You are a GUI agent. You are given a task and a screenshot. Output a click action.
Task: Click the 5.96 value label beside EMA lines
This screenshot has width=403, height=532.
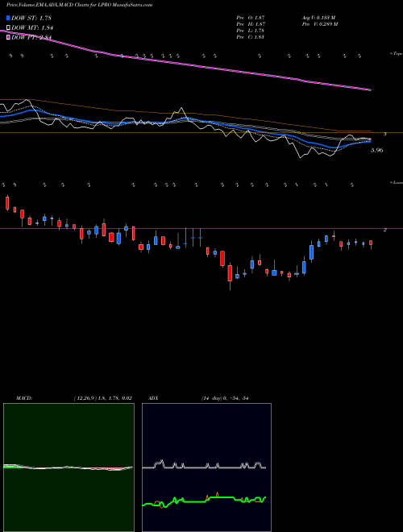(x=377, y=150)
